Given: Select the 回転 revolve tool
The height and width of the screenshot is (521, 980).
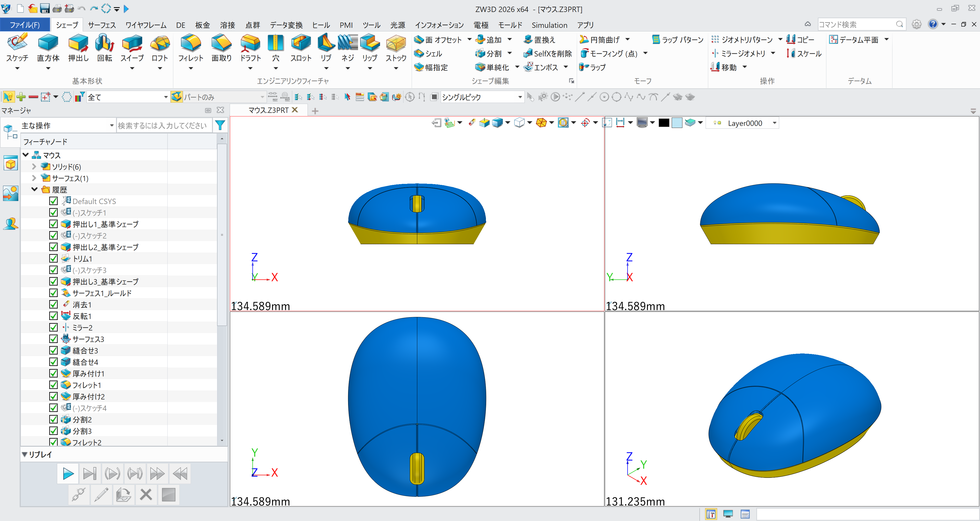Looking at the screenshot, I should pyautogui.click(x=105, y=48).
